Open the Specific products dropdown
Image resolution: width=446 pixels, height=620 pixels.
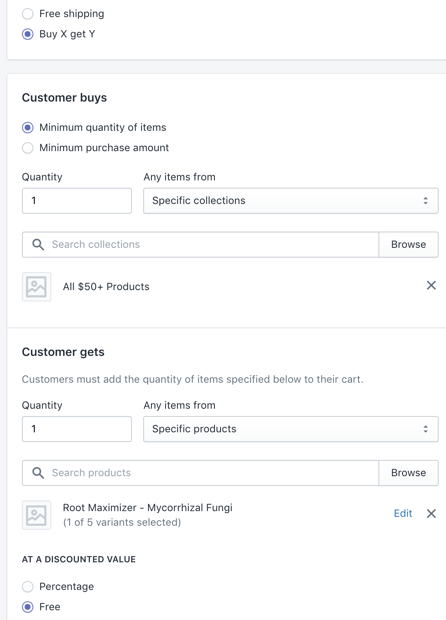click(291, 429)
